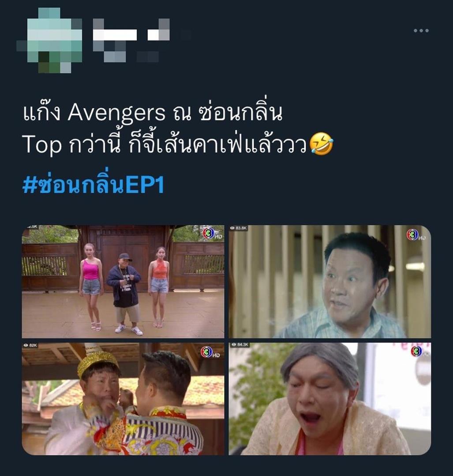
Task: Open the three-dot more options menu
Action: 421,31
